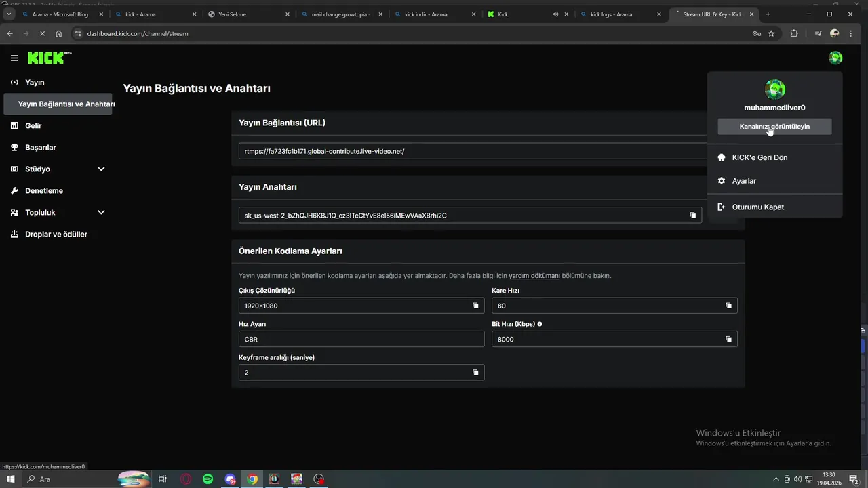Click the volume icon in system tray
This screenshot has width=868, height=488.
tap(797, 479)
